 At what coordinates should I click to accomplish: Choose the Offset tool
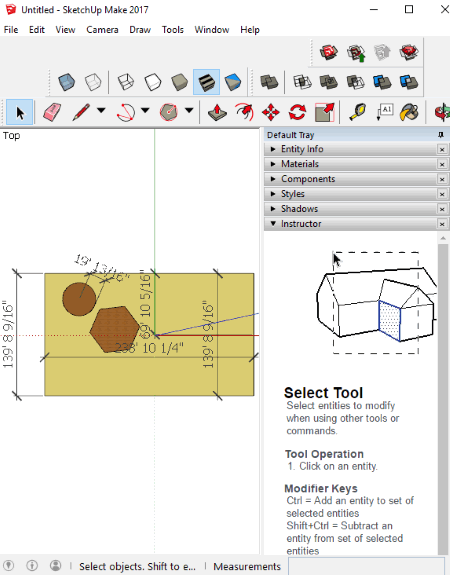coord(244,112)
